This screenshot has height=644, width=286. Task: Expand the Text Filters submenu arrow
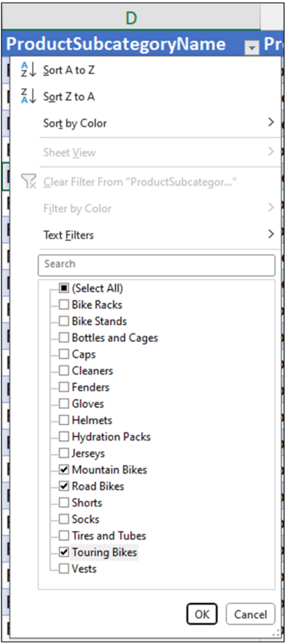pos(270,234)
